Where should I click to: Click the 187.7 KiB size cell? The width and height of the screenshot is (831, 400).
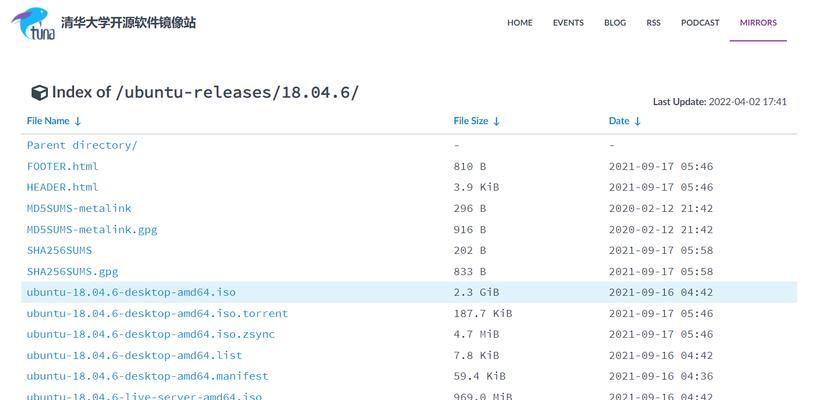pos(483,313)
